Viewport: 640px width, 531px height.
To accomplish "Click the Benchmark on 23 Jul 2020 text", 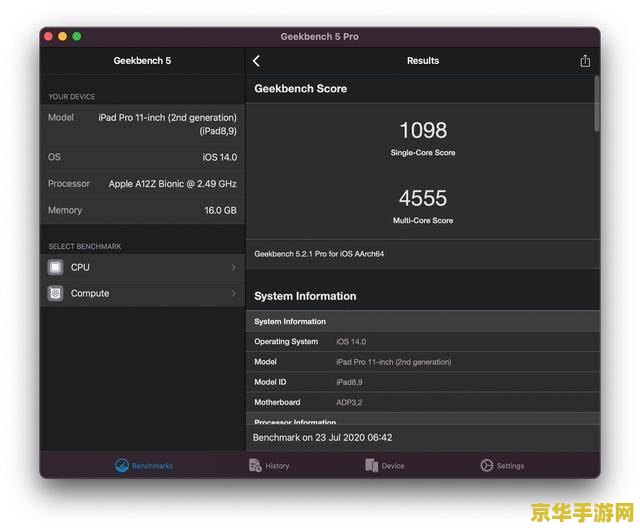I will tap(322, 438).
